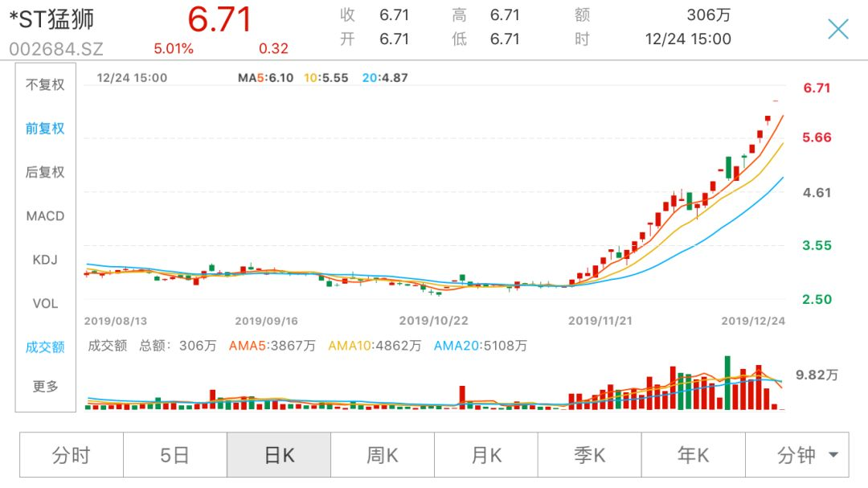Click the 20:4.87 moving average label
This screenshot has height=488, width=868.
click(385, 78)
